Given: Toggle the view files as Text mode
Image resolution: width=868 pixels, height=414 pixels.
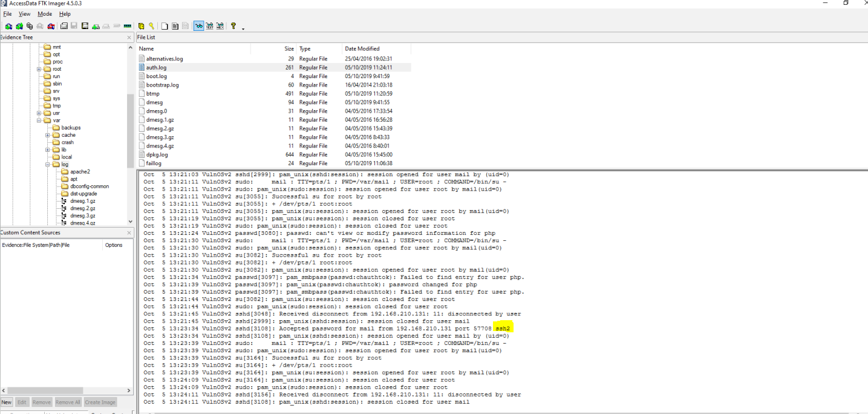Looking at the screenshot, I should point(209,26).
